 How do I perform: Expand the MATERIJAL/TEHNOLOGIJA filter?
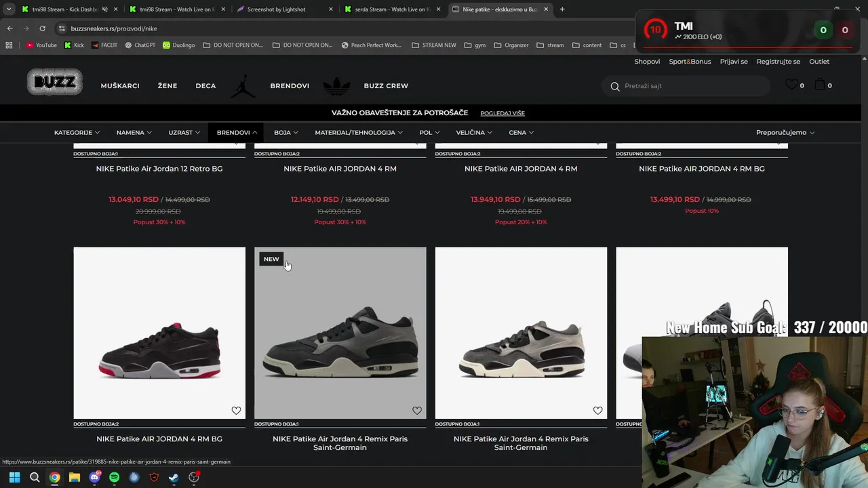tap(359, 132)
